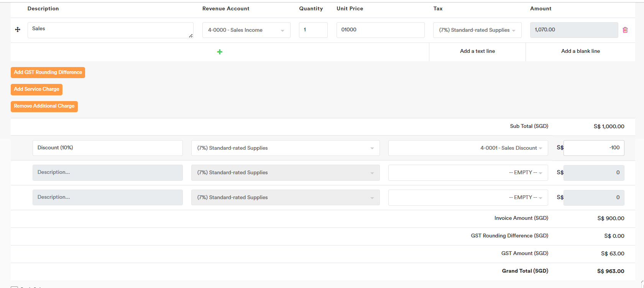
Task: Click the green plus to add a line
Action: pyautogui.click(x=220, y=52)
